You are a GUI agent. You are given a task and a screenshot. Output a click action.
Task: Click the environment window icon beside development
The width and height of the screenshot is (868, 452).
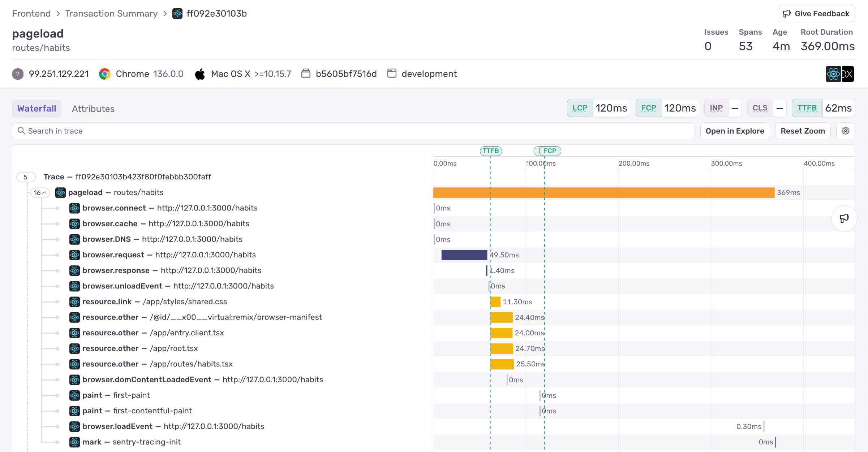click(x=392, y=74)
